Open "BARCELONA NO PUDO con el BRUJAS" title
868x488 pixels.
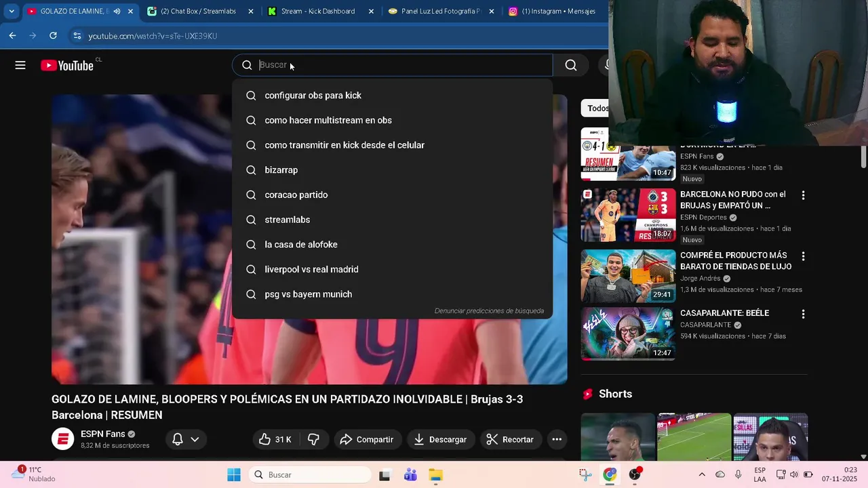[733, 200]
